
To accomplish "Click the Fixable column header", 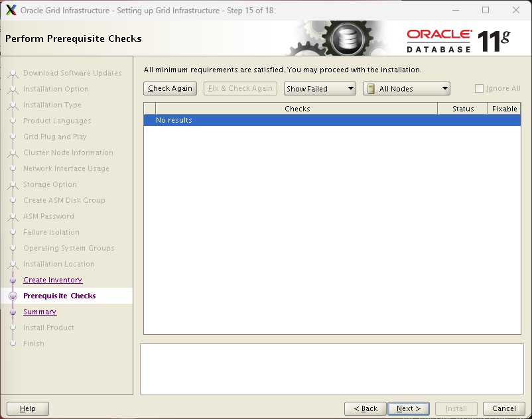I will coord(504,109).
